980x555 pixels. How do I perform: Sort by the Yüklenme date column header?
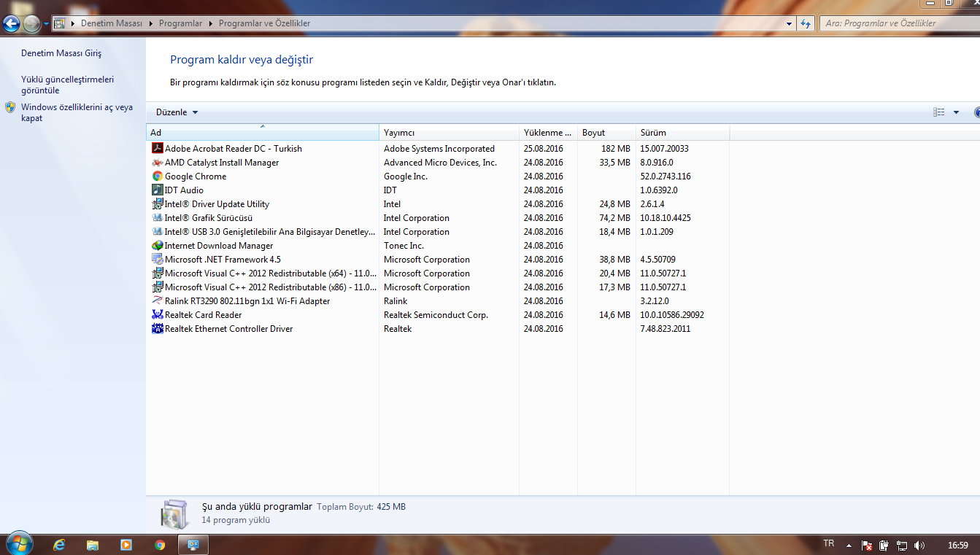click(548, 133)
